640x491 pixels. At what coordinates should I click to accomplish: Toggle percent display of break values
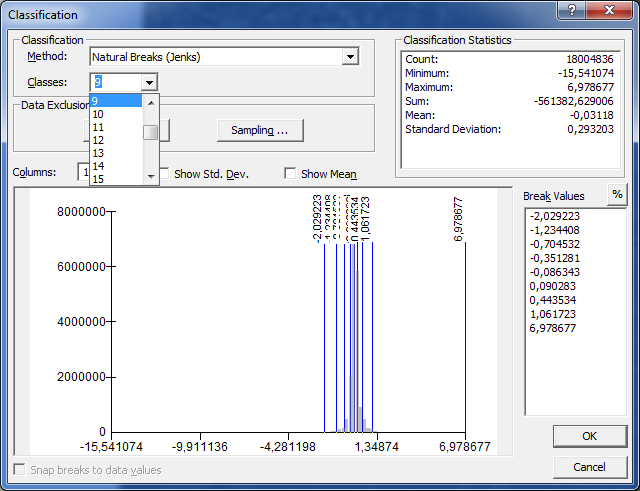coord(617,194)
